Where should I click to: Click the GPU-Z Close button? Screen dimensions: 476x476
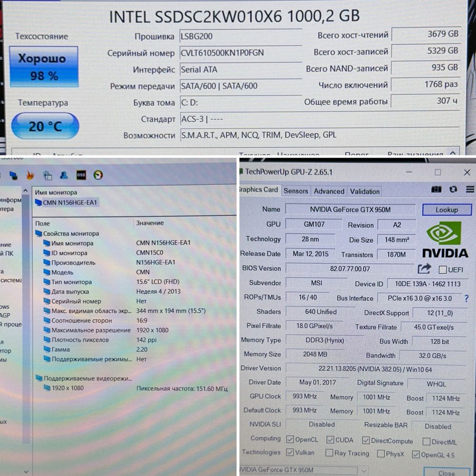(446, 472)
